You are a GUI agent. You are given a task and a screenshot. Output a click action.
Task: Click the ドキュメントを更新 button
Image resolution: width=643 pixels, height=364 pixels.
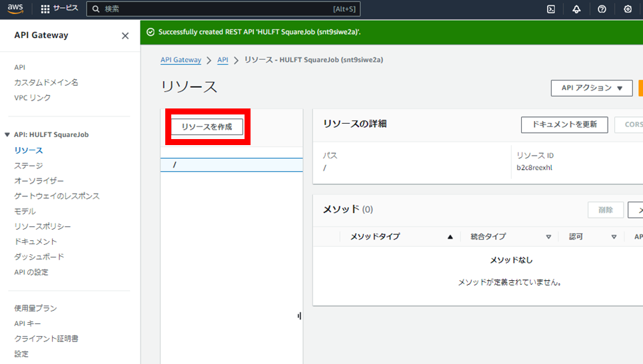coord(564,124)
